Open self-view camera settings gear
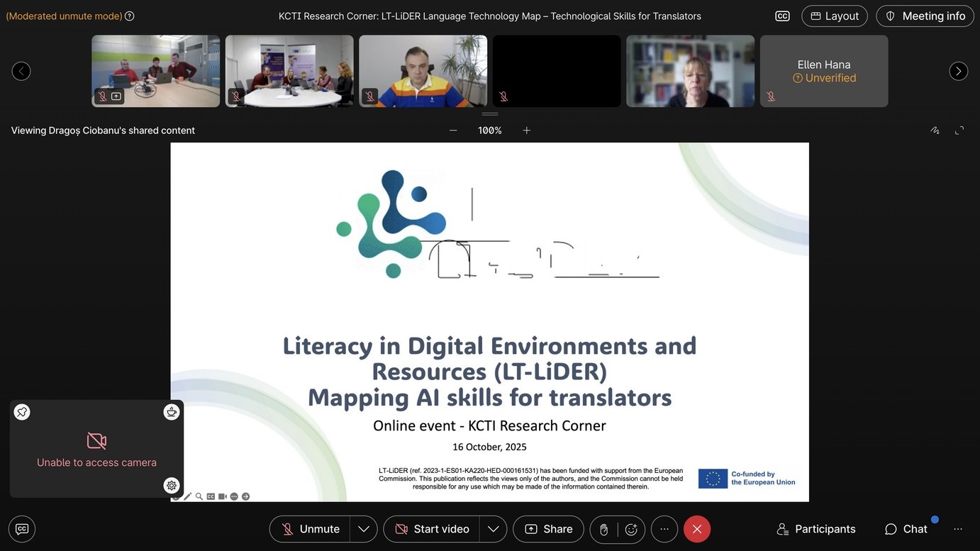 coord(172,486)
